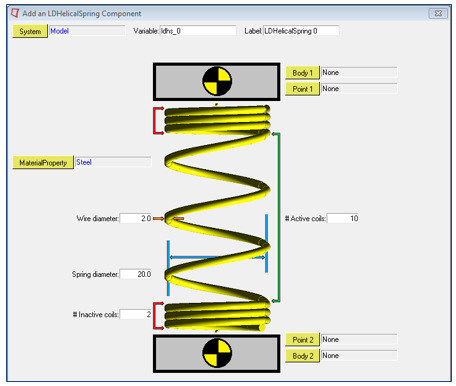Click the top red inactive coils bracket

(158, 121)
